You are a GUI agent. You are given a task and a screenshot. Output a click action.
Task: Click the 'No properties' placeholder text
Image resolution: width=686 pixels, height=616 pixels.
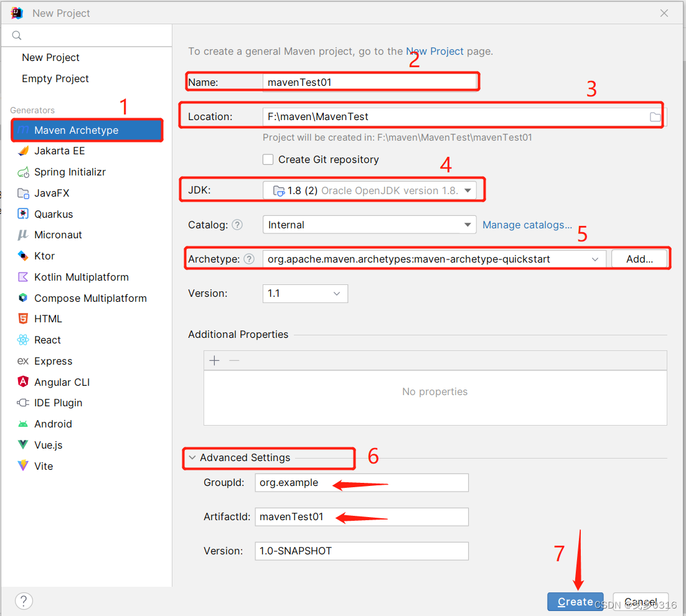(435, 392)
